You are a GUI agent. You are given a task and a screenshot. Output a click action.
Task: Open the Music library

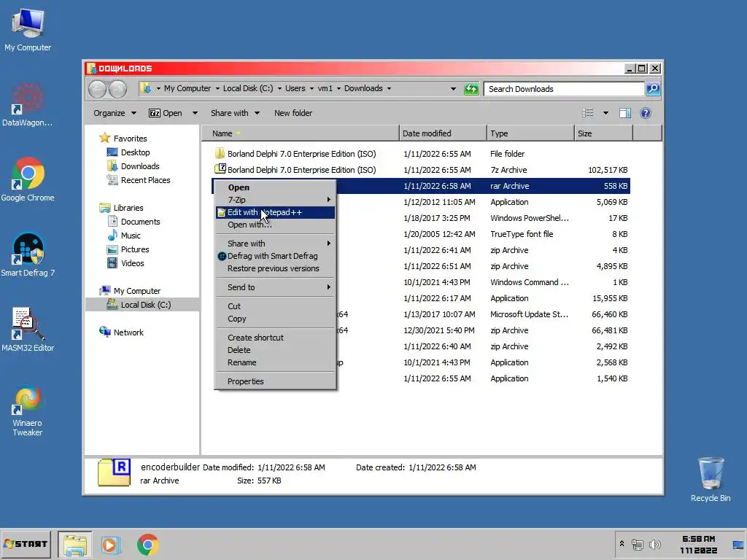[124, 236]
